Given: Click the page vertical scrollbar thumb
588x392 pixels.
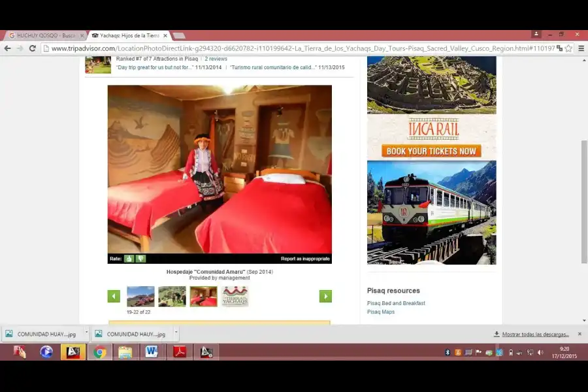Looking at the screenshot, I should pos(584,202).
